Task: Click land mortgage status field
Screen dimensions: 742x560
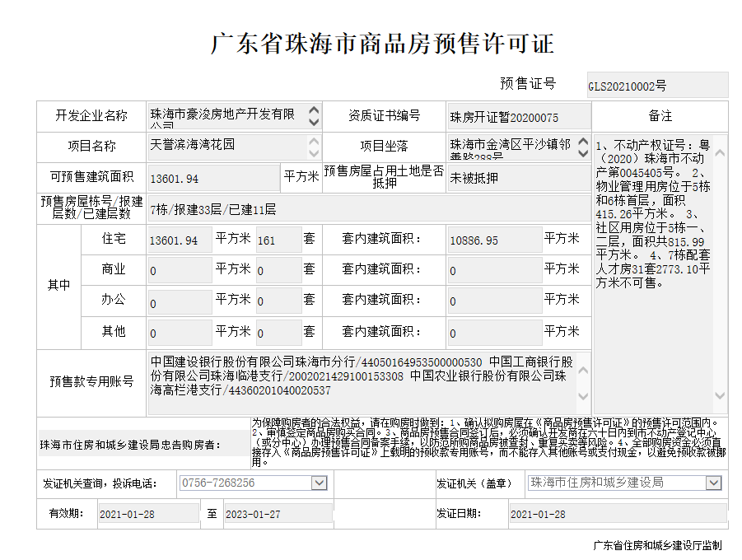Action: tap(519, 178)
